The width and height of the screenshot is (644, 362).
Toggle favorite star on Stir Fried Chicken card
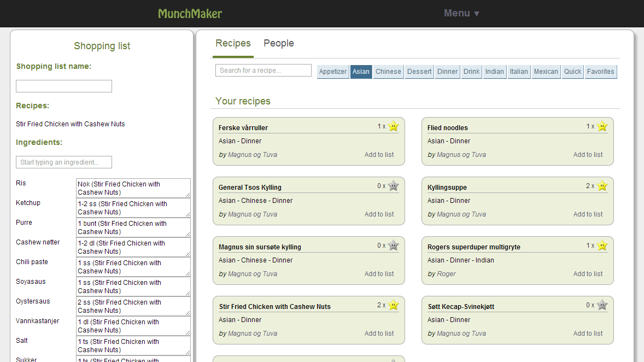[393, 305]
